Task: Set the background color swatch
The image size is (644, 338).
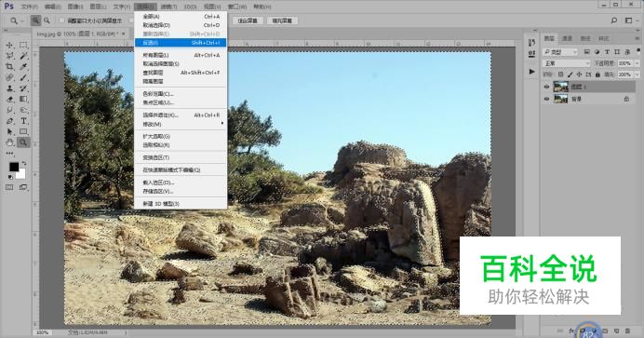Action: [21, 175]
